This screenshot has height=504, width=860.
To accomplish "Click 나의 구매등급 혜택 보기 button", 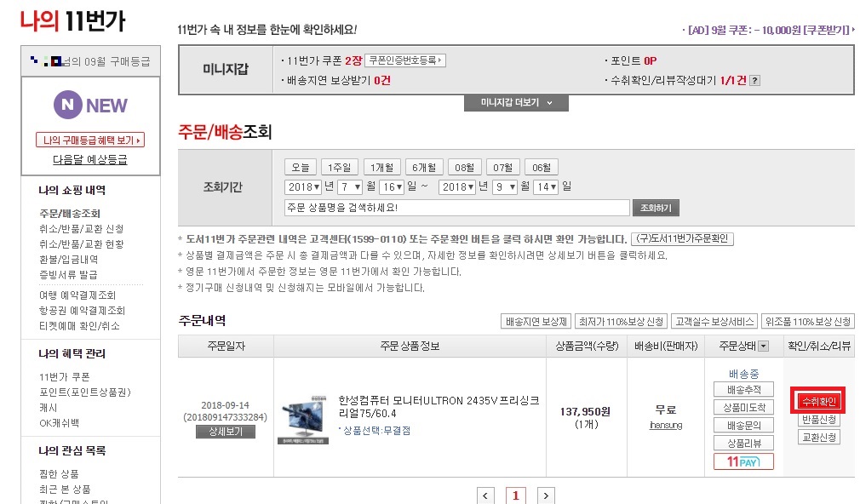I will pyautogui.click(x=90, y=140).
